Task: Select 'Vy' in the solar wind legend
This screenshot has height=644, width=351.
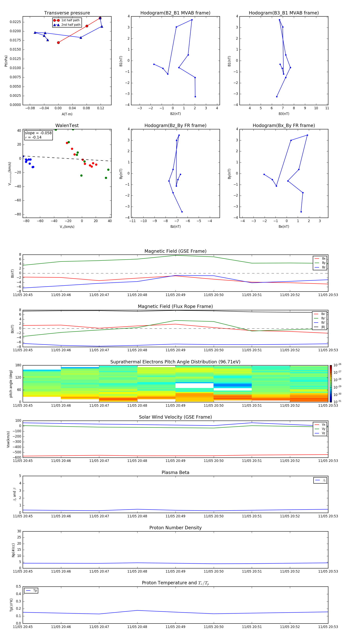Action: coord(320,429)
